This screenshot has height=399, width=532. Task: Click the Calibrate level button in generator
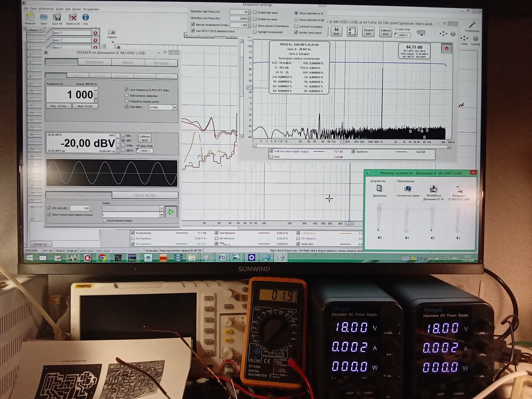click(145, 138)
